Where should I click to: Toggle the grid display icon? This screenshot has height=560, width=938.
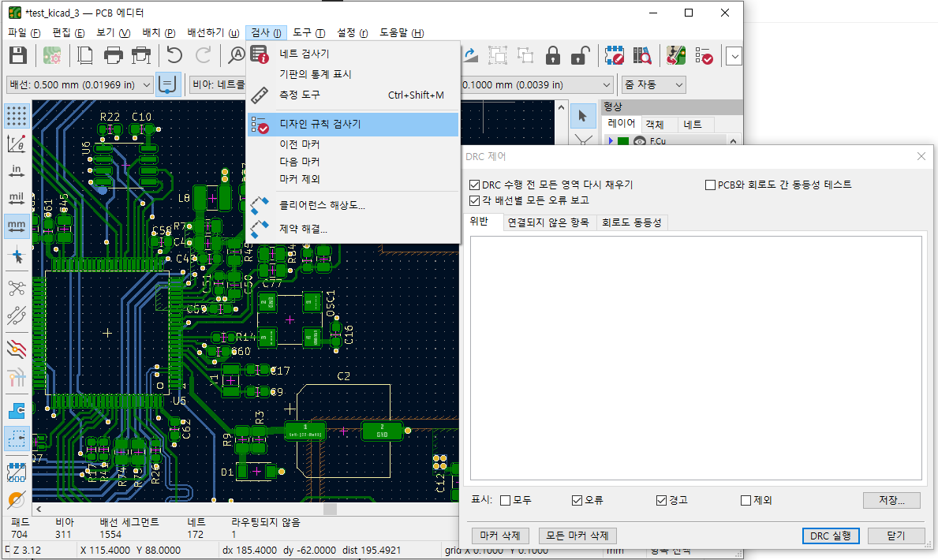(x=17, y=115)
